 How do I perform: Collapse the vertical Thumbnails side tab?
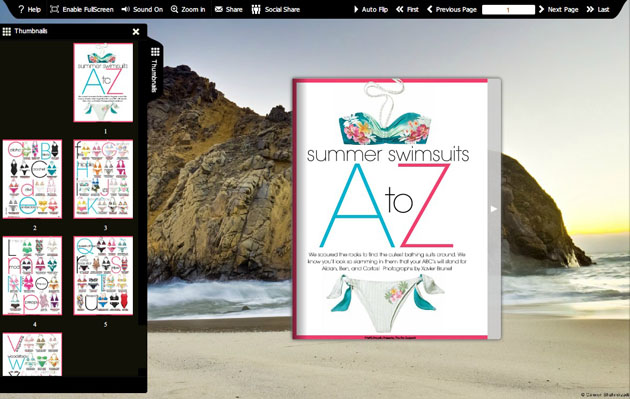point(155,70)
